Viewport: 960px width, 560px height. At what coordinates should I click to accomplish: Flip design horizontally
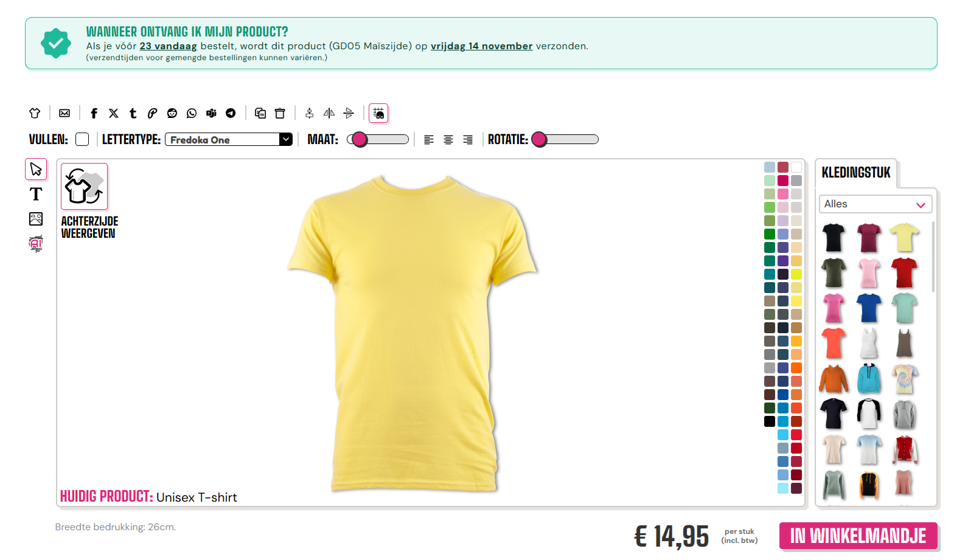point(329,113)
